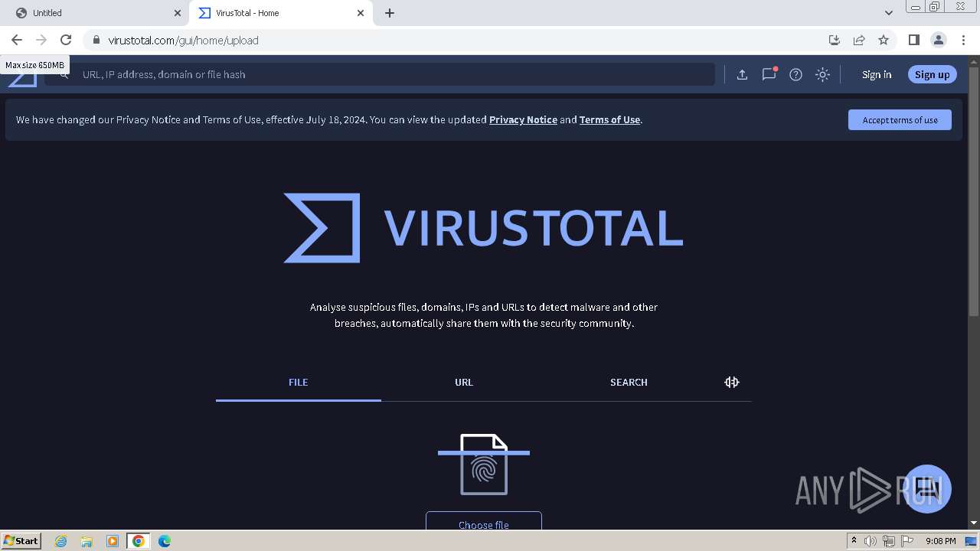980x551 pixels.
Task: Open the notifications chat icon
Action: (x=769, y=74)
